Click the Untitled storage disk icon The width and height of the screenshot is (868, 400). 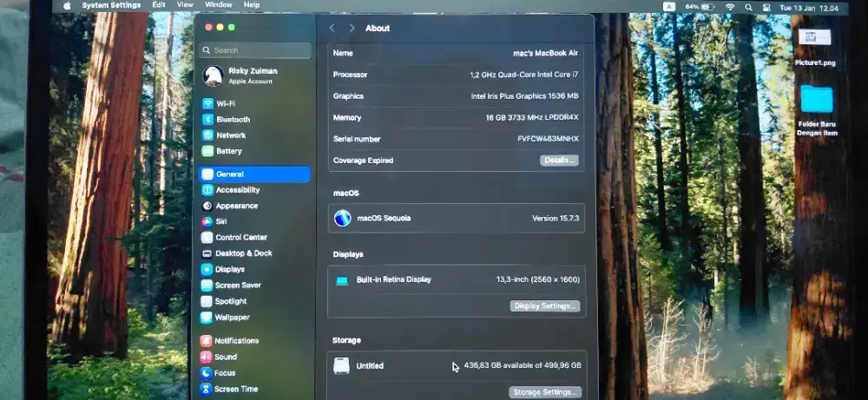click(x=341, y=365)
